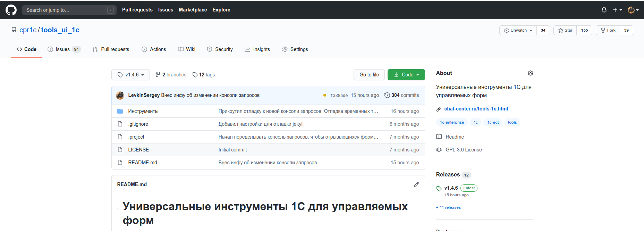Open the plus create-new dropdown

[x=617, y=10]
